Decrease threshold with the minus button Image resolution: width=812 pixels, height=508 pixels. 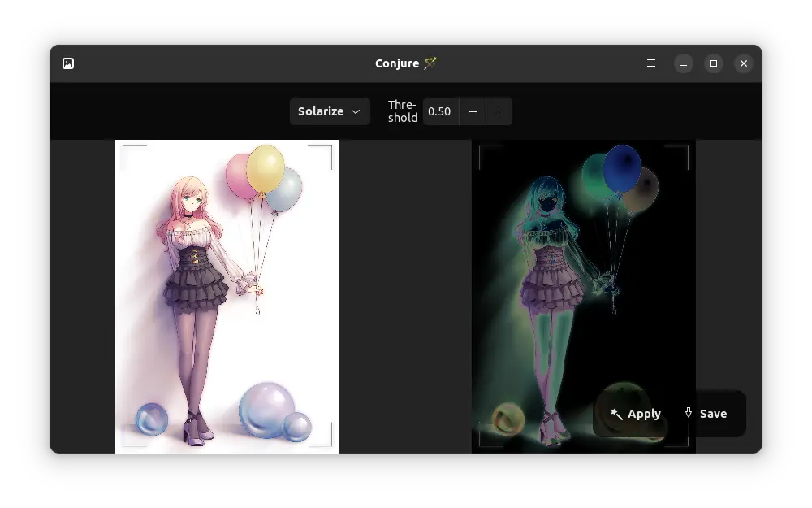473,111
